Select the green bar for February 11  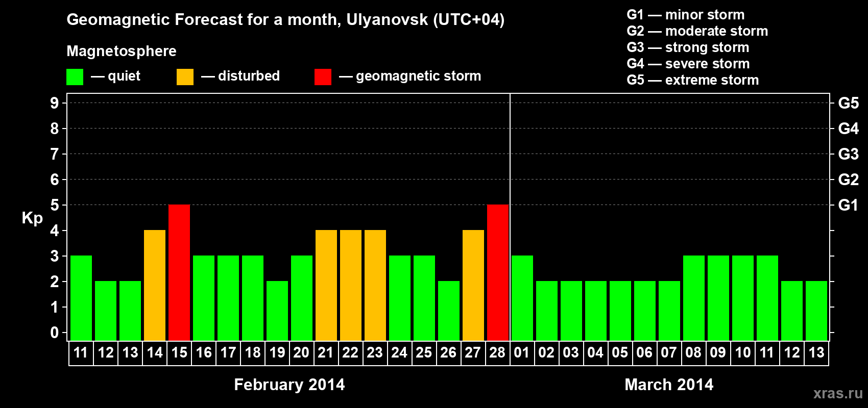pos(81,298)
